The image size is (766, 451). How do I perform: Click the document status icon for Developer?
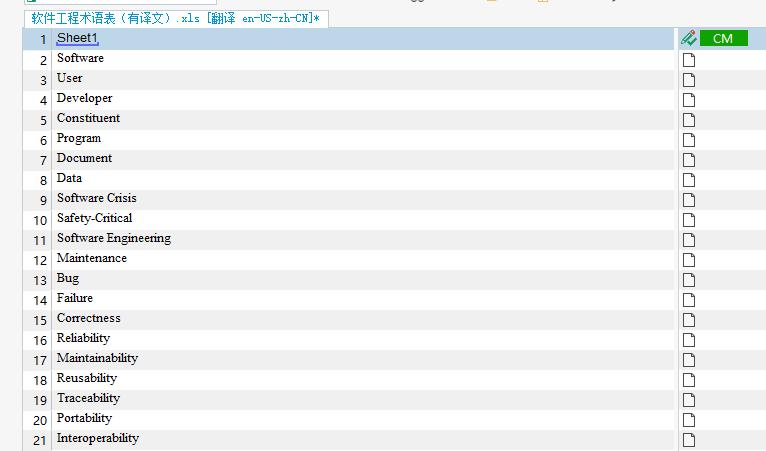tap(688, 100)
